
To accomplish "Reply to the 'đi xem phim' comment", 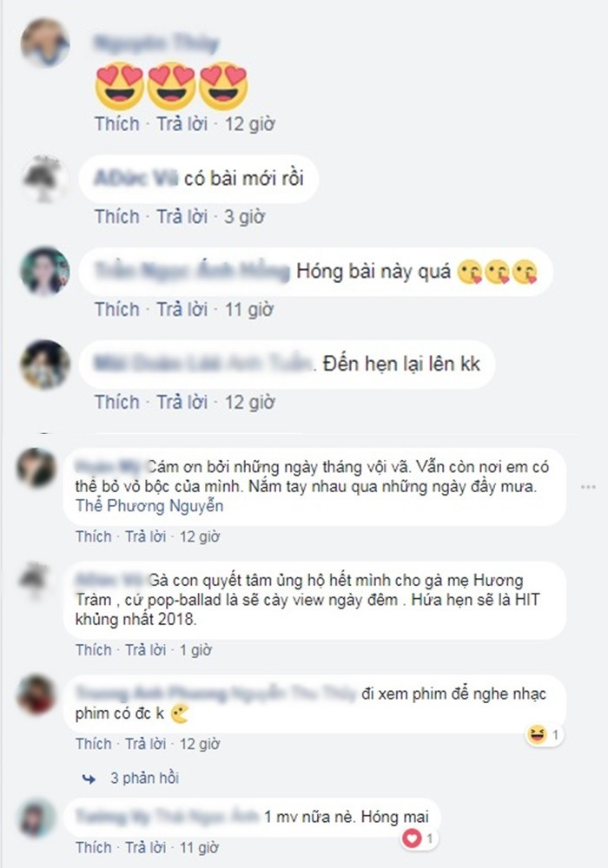I will [146, 744].
